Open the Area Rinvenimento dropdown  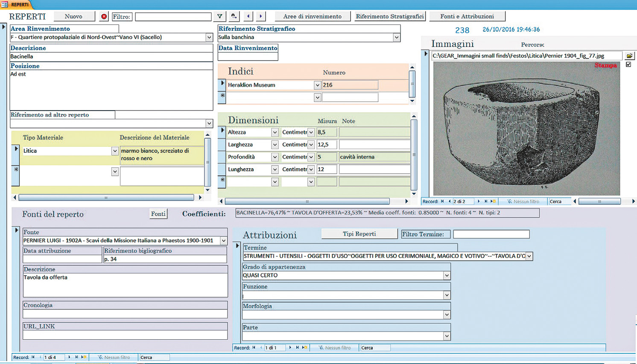[x=209, y=38]
